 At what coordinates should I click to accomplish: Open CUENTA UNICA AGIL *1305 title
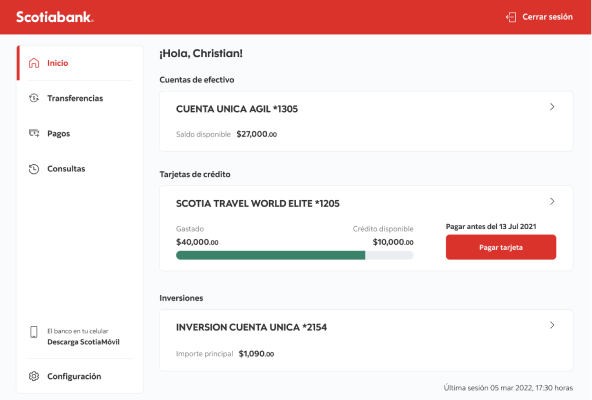[x=237, y=109]
